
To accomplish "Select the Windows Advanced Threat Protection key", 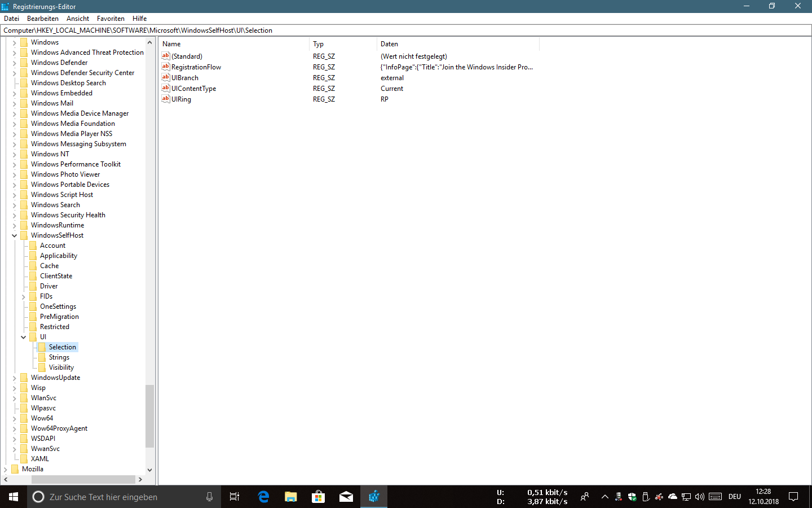I will 87,52.
